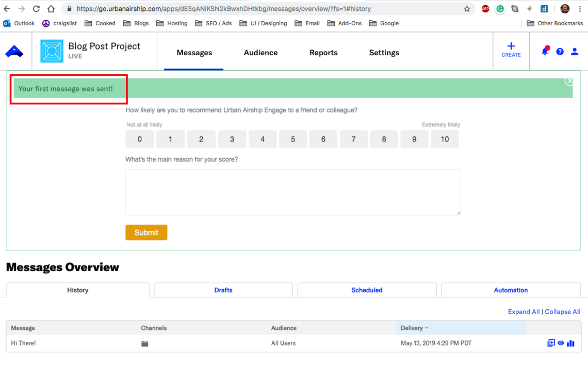Viewport: 588px width, 377px height.
Task: Open notifications with the bell icon
Action: tap(545, 51)
